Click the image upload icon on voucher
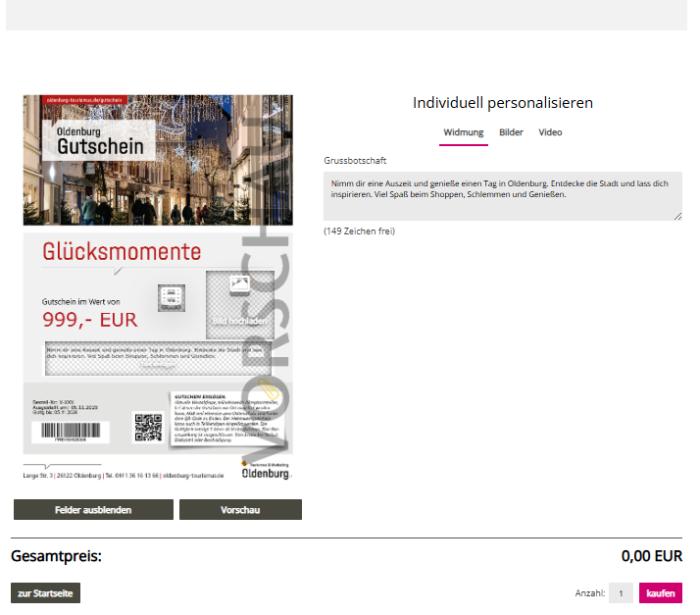Screen dimensions: 700x615 pyautogui.click(x=239, y=284)
